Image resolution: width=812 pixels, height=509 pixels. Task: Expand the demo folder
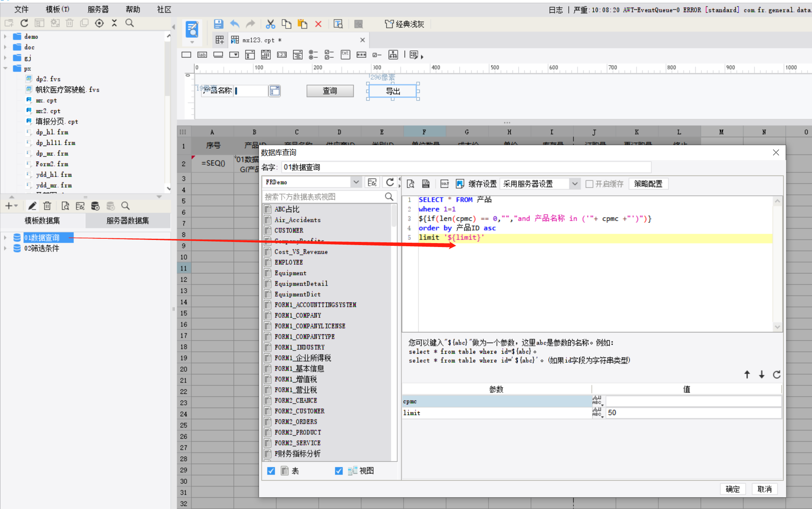[x=5, y=36]
